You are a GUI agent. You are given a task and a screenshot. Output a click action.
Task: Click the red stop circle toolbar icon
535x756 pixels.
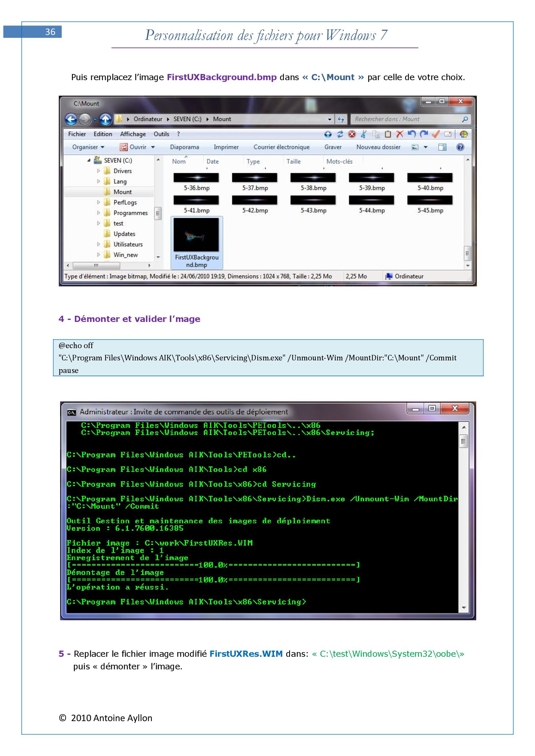352,134
